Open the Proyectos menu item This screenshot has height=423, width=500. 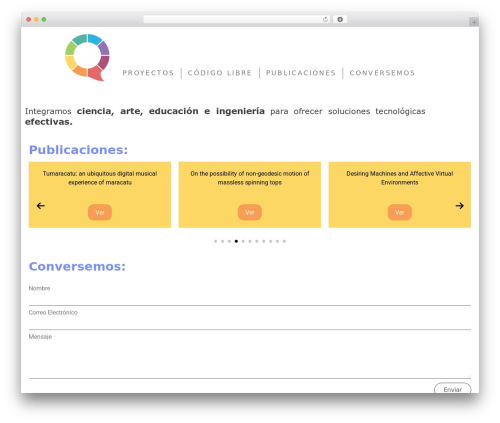point(148,73)
